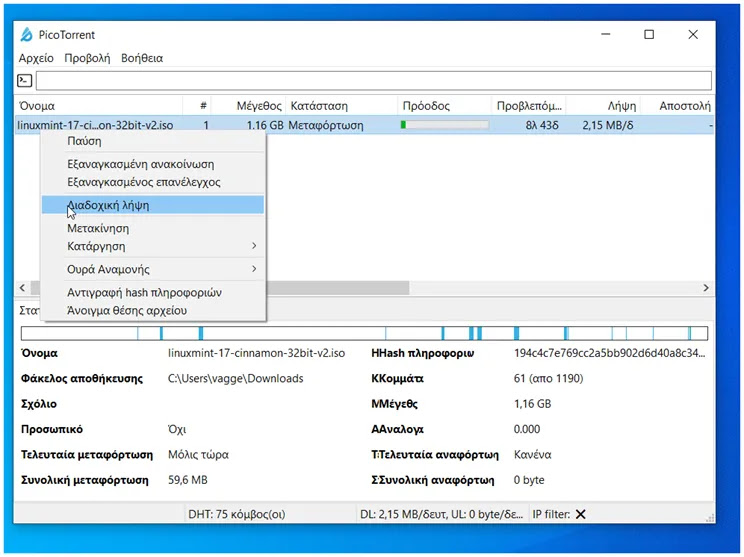Click the Όχι private value

[x=177, y=429]
